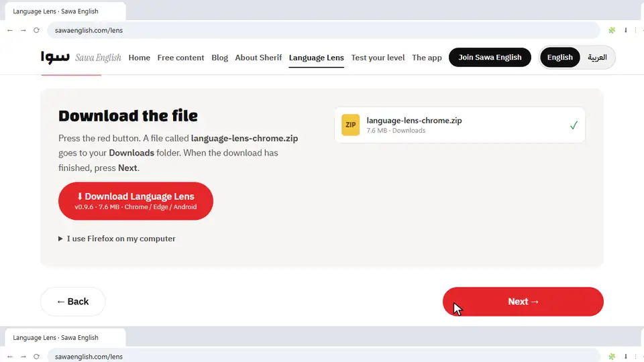Open the downloads icon in the bottom browser window

coord(625,357)
